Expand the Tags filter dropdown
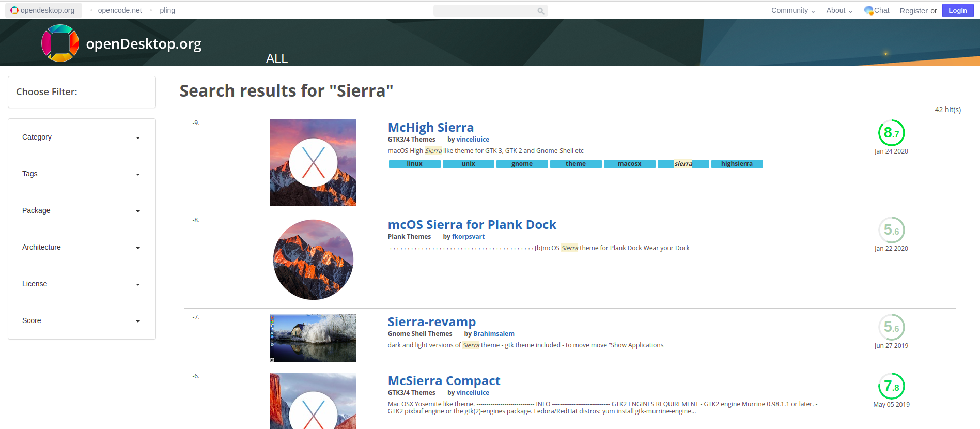This screenshot has width=980, height=429. coord(82,174)
